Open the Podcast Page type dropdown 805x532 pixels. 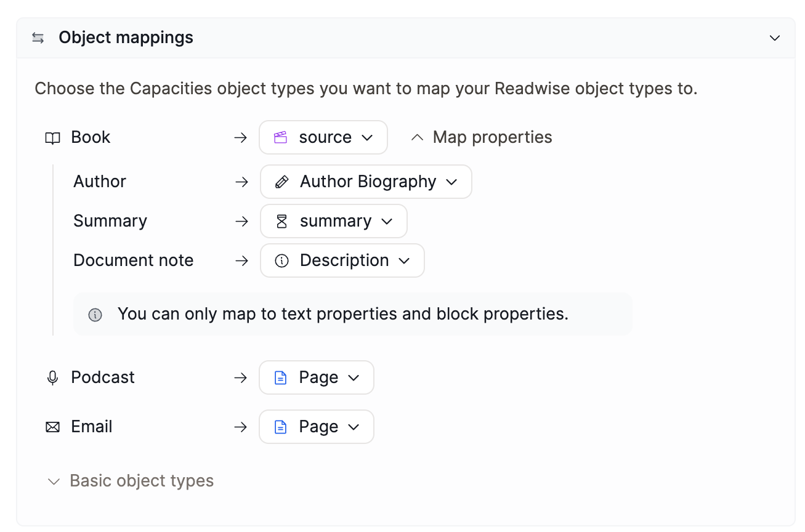click(317, 377)
